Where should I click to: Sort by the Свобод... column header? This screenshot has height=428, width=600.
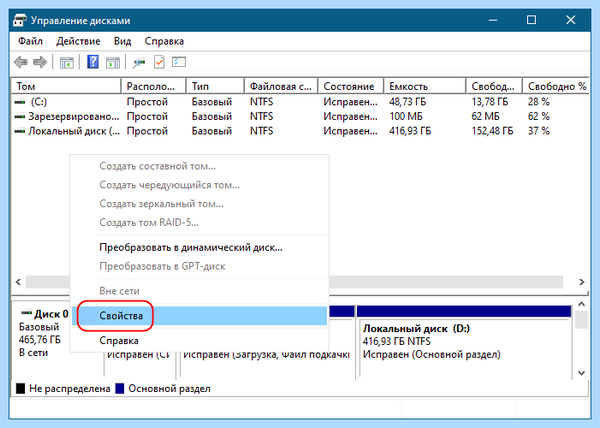494,86
